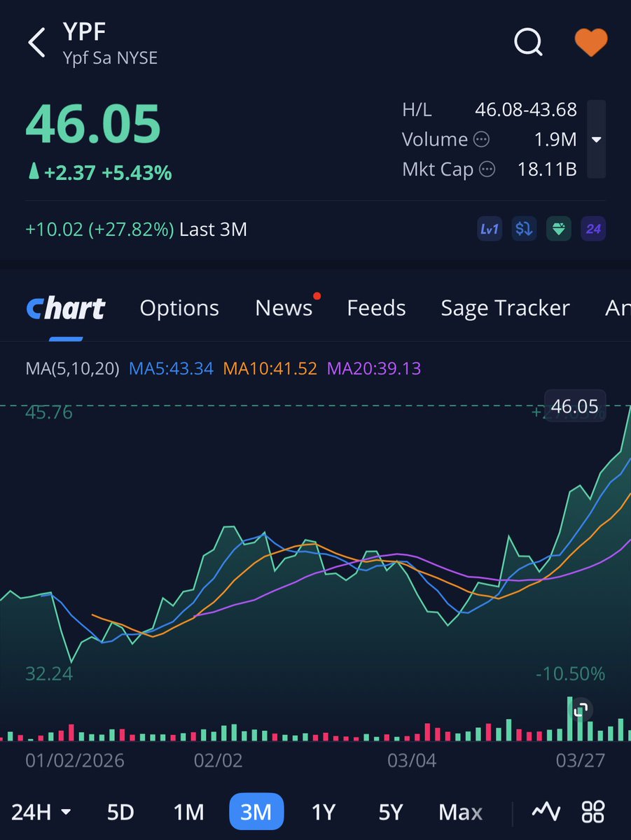Click the 46.05 current price label on chart

[x=575, y=406]
